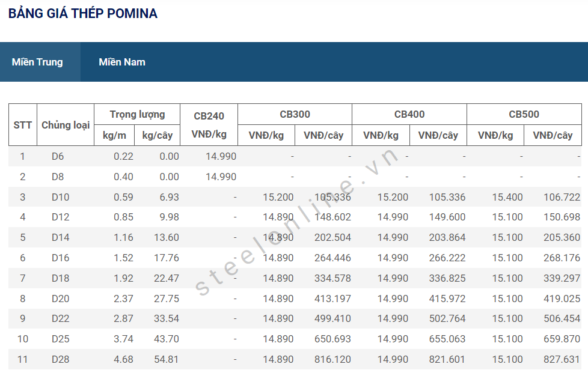Select the Chủng loại column header
This screenshot has width=588, height=373.
[66, 125]
